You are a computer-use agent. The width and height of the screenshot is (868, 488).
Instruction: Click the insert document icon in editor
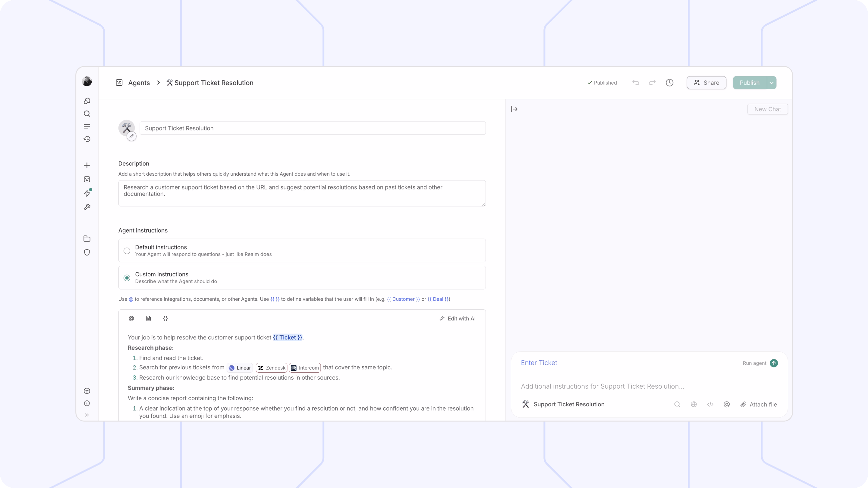point(148,319)
